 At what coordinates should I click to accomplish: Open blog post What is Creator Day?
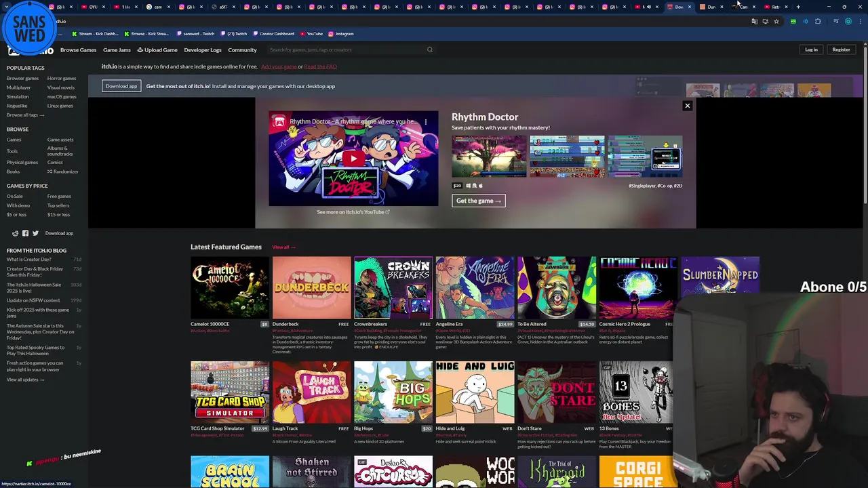[28, 260]
